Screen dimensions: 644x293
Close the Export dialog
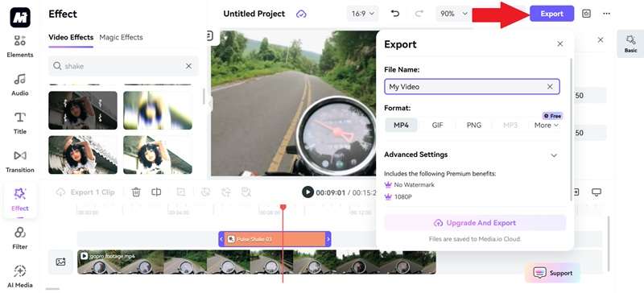tap(559, 44)
